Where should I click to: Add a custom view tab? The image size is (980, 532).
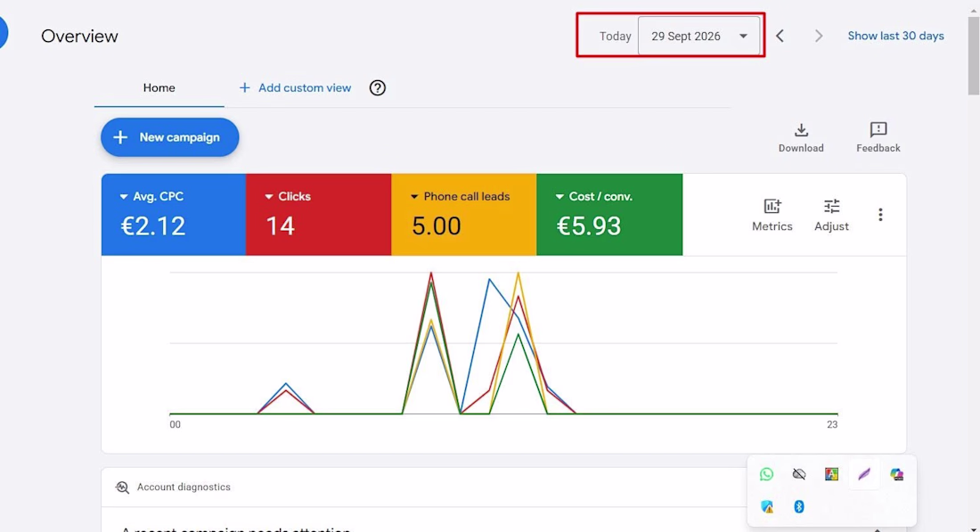click(295, 88)
